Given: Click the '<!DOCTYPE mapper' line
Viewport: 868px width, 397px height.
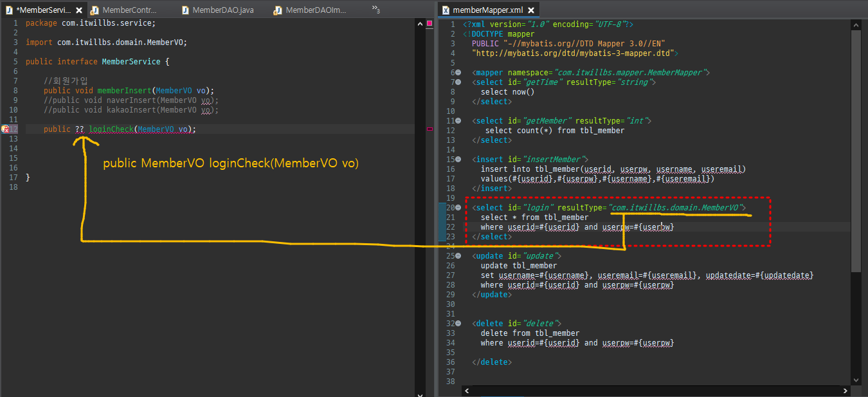Looking at the screenshot, I should click(498, 33).
